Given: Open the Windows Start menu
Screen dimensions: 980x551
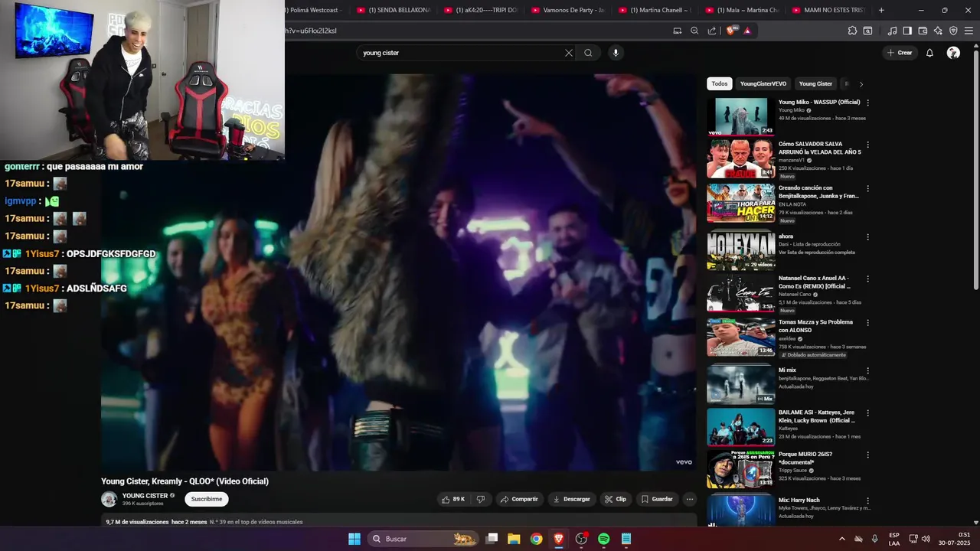Looking at the screenshot, I should pos(354,539).
